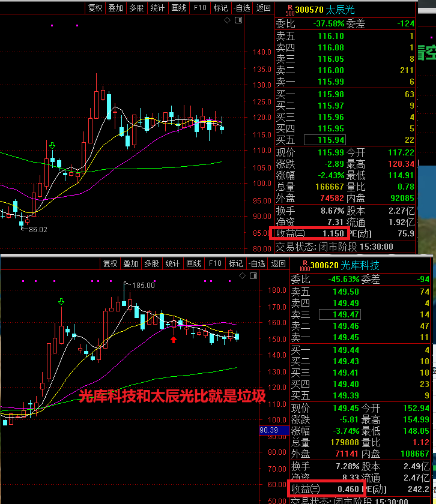Image resolution: width=436 pixels, height=504 pixels.
Task: Click 光库科技 收益(三) value 0.460
Action: tap(348, 490)
